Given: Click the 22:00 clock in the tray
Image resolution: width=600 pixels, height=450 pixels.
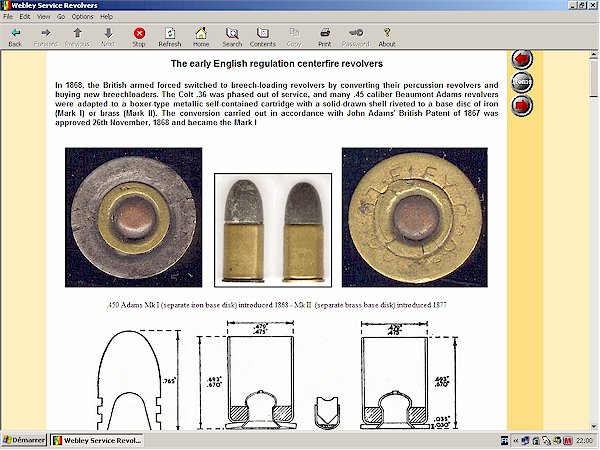Looking at the screenshot, I should 584,441.
